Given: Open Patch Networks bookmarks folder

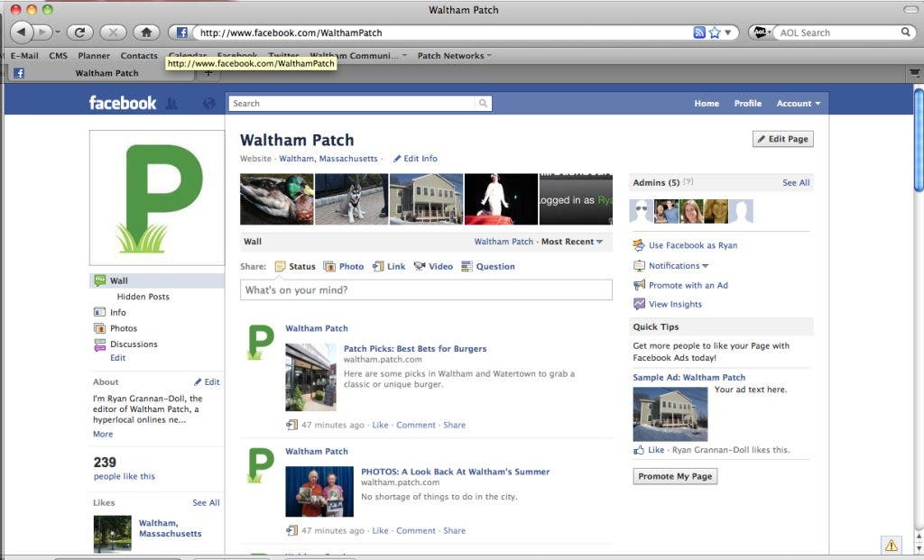Looking at the screenshot, I should [x=455, y=55].
